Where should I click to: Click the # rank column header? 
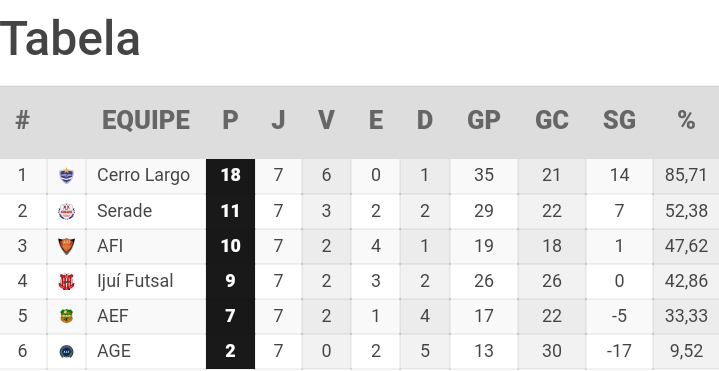(22, 120)
